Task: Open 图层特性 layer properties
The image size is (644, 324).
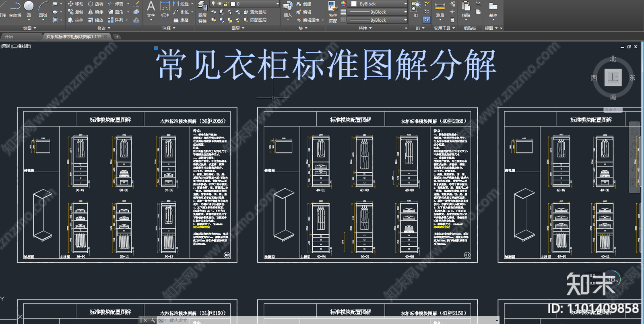Action: tap(202, 12)
